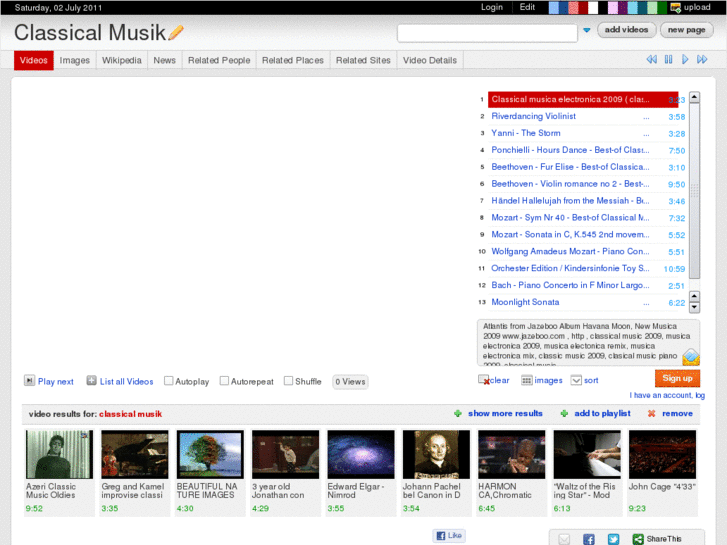Open the Edward Elgar - Nimrod thumbnail
Viewport: 727px width, 545px height.
[361, 454]
